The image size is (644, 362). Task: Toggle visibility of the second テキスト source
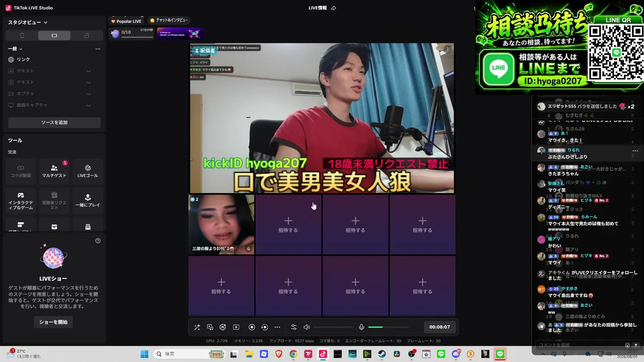[89, 82]
